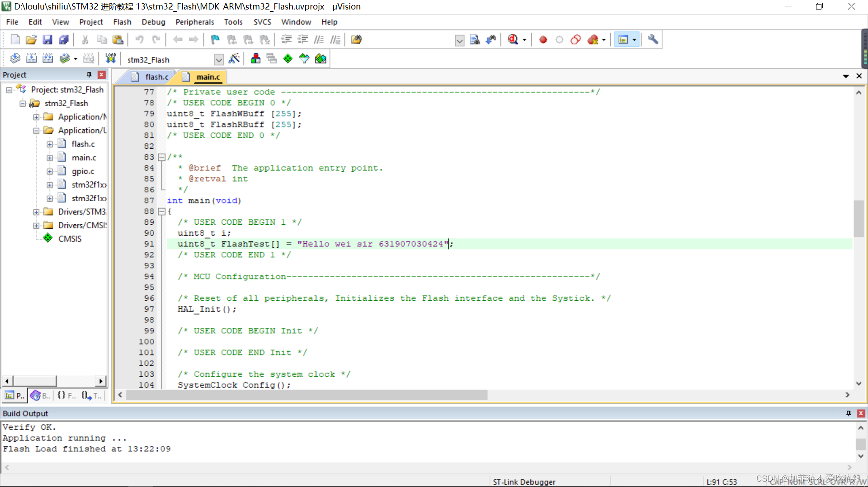Viewport: 868px width, 487px height.
Task: Insert or remove a bookmark
Action: pyautogui.click(x=215, y=39)
